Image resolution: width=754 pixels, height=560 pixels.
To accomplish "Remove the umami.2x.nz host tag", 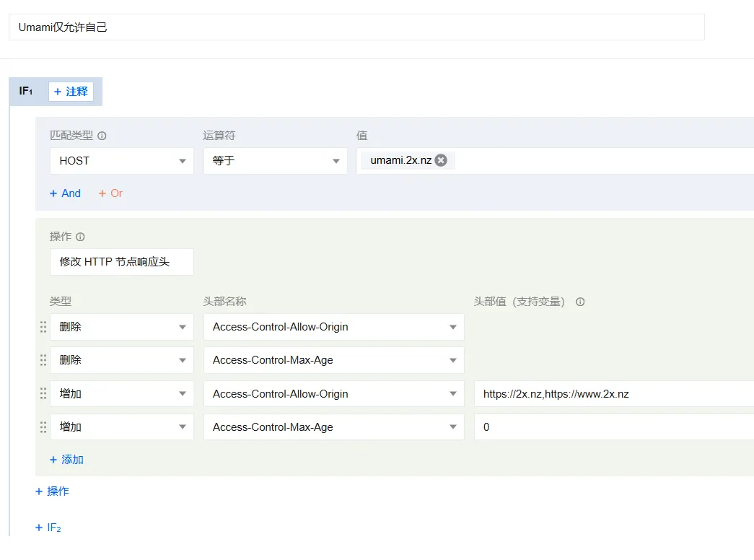I will [441, 160].
